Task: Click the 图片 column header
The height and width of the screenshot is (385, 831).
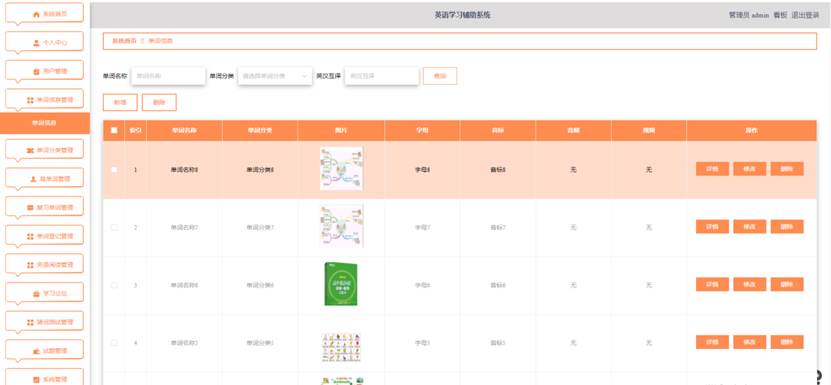Action: (x=341, y=130)
